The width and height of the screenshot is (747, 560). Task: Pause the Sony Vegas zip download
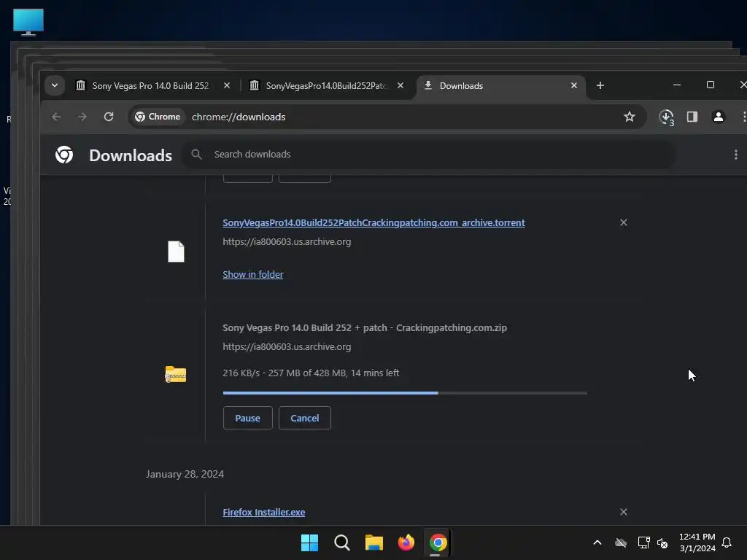(248, 418)
